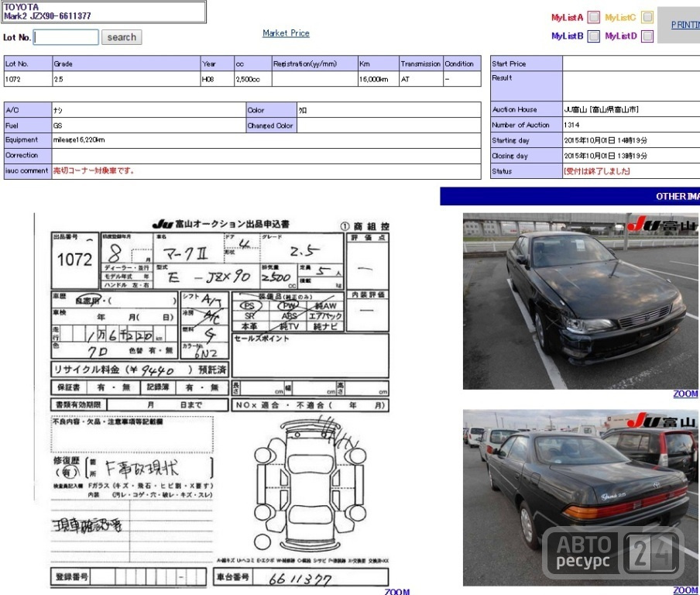Viewport: 700px width, 595px height.
Task: Select the red iauc comment text
Action: (94, 170)
